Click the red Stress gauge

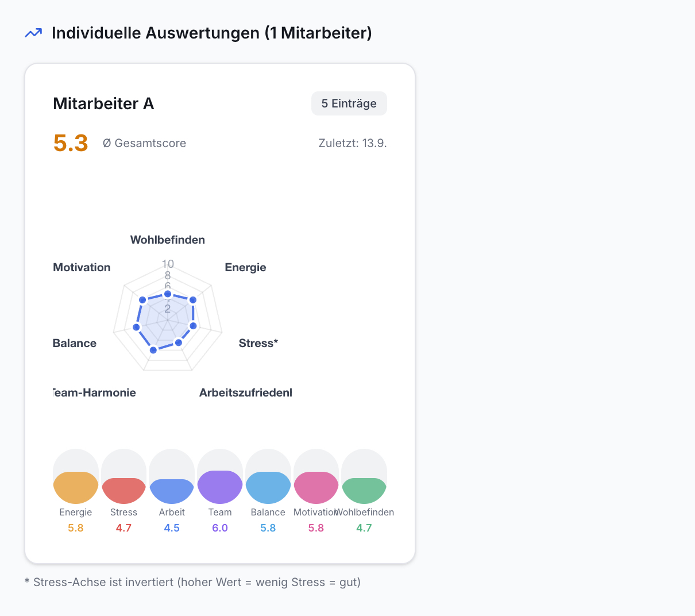click(x=124, y=476)
